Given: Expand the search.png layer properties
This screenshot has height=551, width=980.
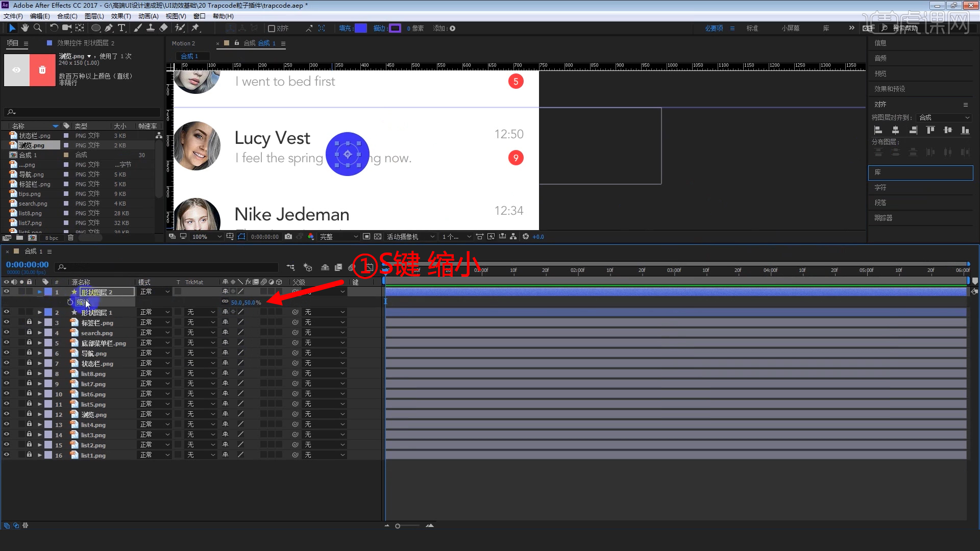Looking at the screenshot, I should (40, 333).
